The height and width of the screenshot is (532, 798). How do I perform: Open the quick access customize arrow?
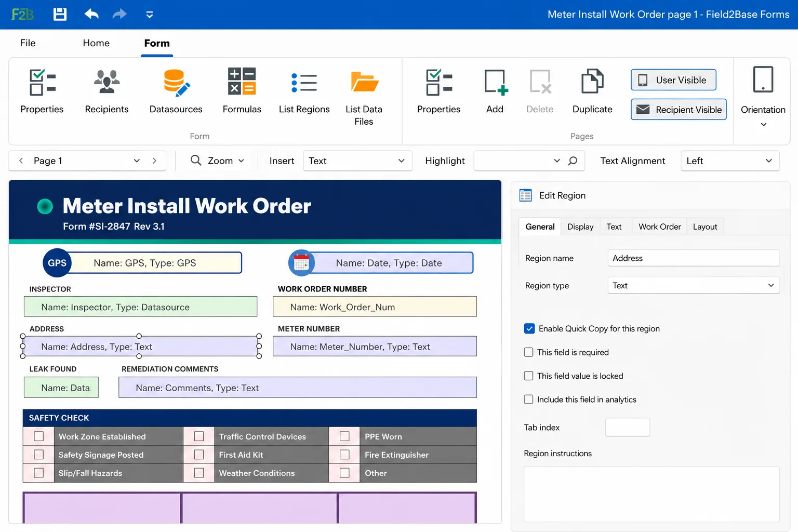pos(150,15)
